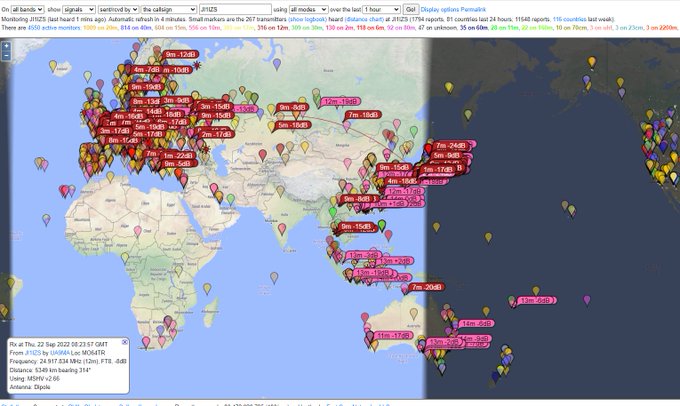This screenshot has width=680, height=406.
Task: Expand the '1 hour' time range dropdown
Action: coord(382,9)
